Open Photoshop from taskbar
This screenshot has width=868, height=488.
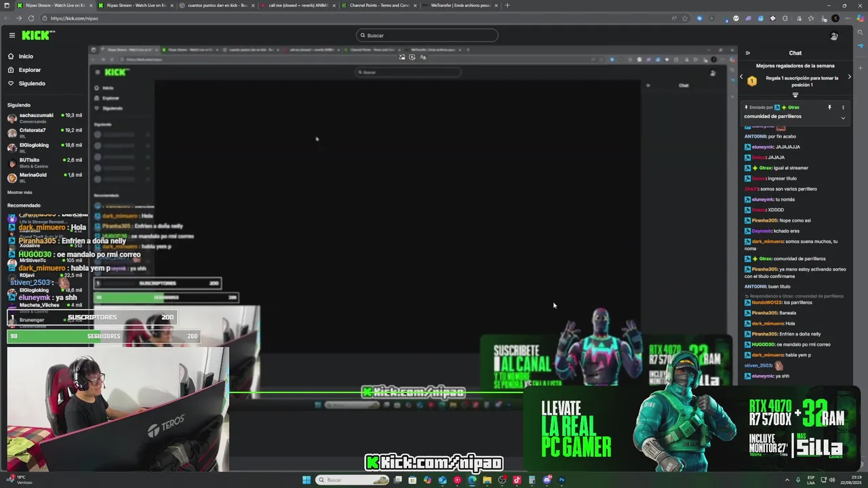pos(561,480)
